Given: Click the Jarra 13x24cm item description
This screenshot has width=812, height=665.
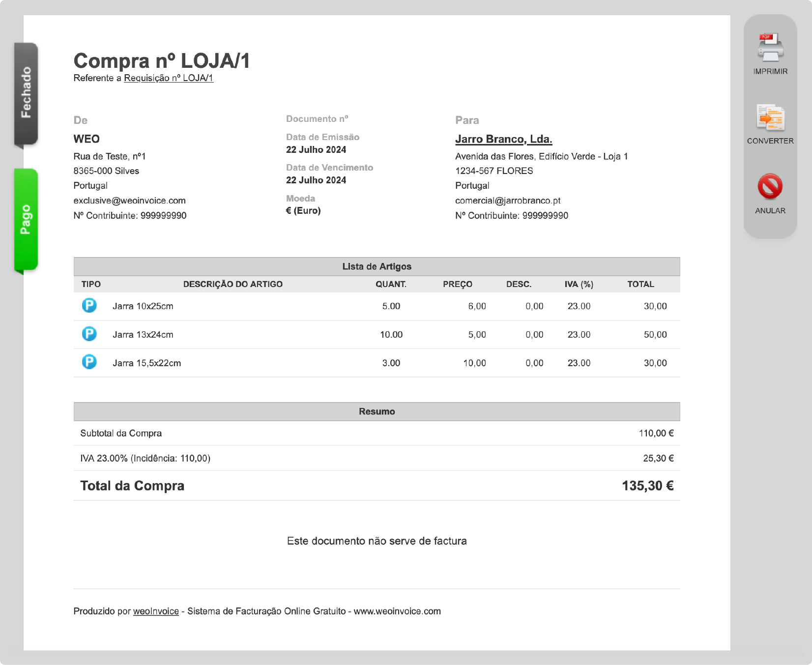Looking at the screenshot, I should coord(143,335).
